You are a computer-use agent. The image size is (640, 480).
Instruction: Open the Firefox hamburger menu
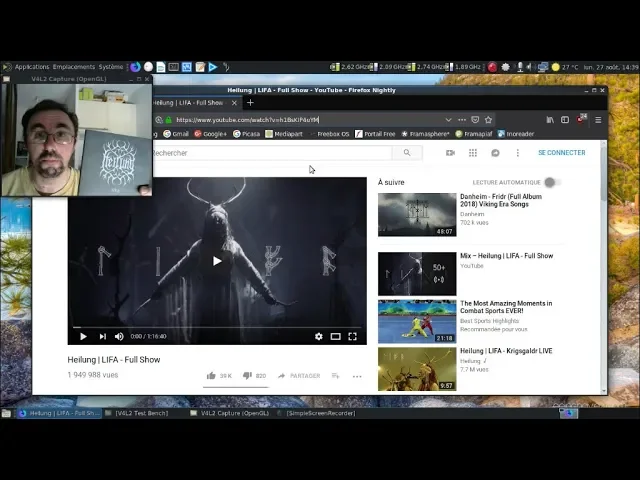click(x=598, y=120)
